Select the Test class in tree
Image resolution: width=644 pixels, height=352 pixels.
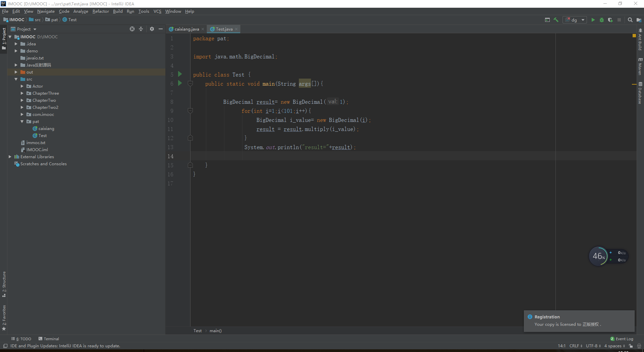tap(40, 136)
